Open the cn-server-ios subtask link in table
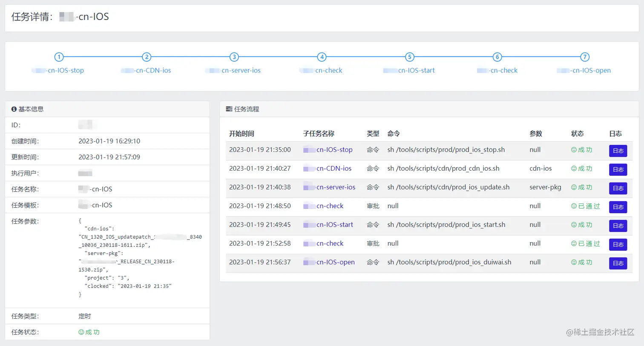The height and width of the screenshot is (346, 644). pyautogui.click(x=329, y=187)
